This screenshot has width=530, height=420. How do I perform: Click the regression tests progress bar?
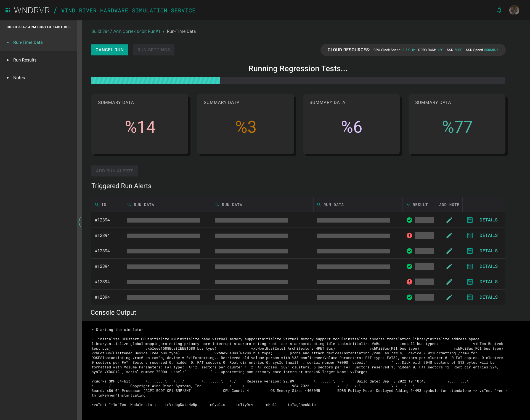pos(298,80)
